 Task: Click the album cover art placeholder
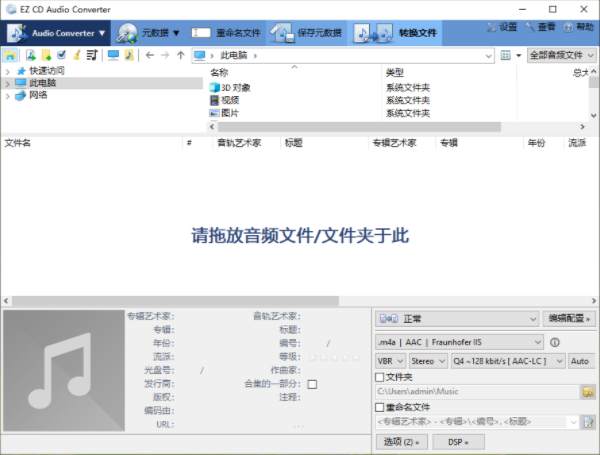point(64,370)
